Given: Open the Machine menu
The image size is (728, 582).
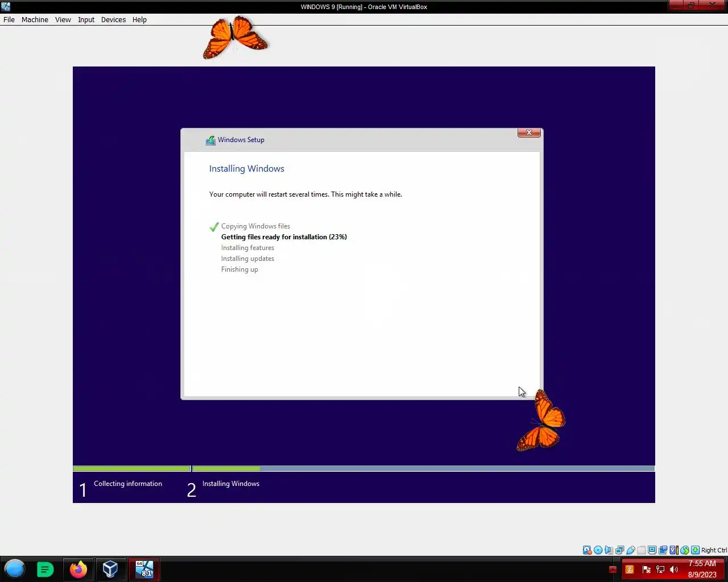Looking at the screenshot, I should 35,19.
